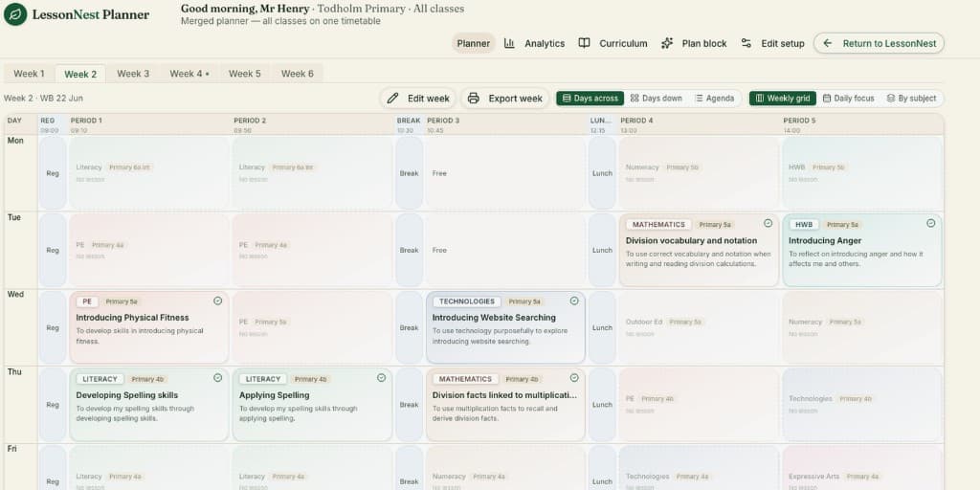Select the Weekly grid view
This screenshot has height=490, width=980.
783,99
